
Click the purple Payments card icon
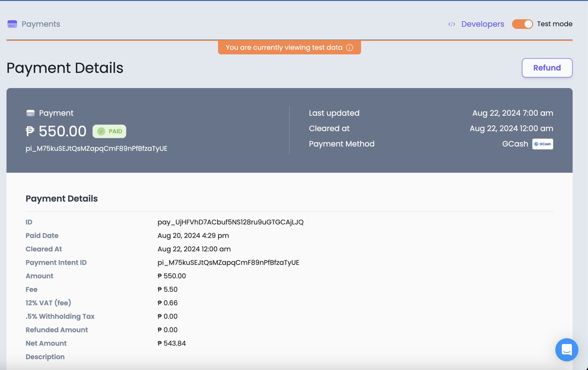tap(12, 24)
